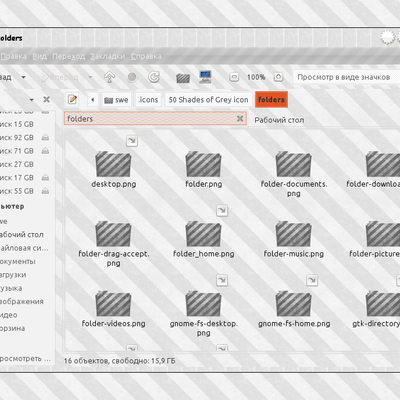Eject the 92 GB disk

(45, 137)
